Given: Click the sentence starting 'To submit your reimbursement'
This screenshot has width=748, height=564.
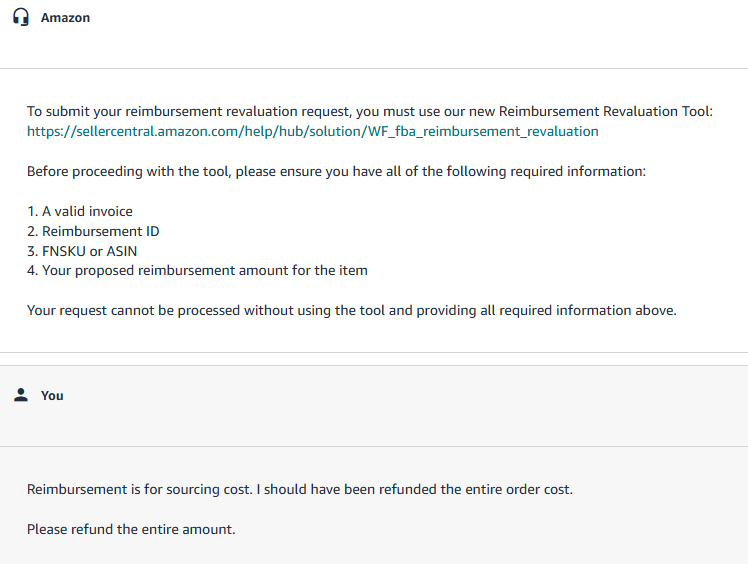Looking at the screenshot, I should click(370, 111).
